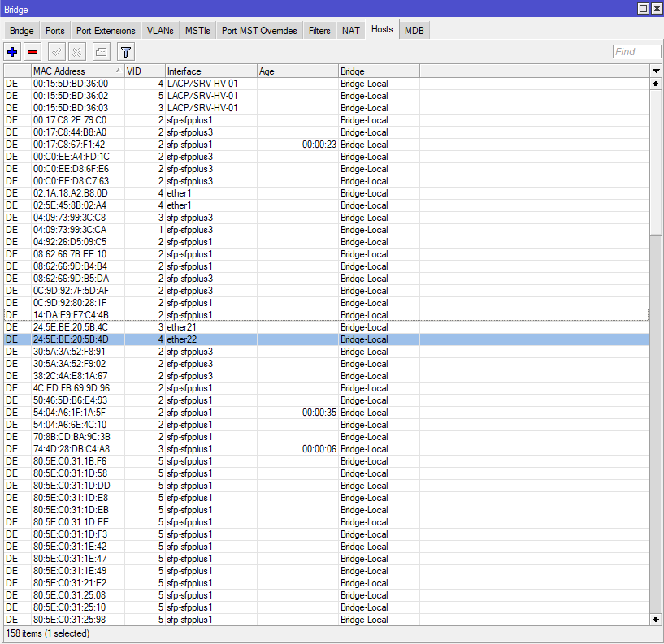Screen dimensions: 664x644
Task: Select host row 02:1A:18:A2:B8:0D
Action: [x=327, y=193]
